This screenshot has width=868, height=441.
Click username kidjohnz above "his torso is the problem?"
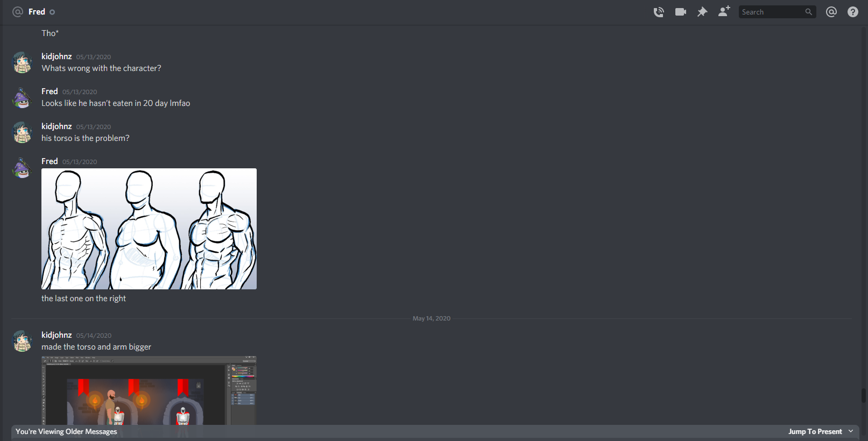[57, 126]
